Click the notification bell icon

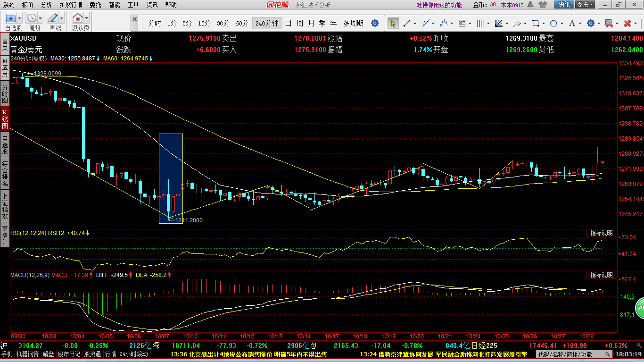530,5
